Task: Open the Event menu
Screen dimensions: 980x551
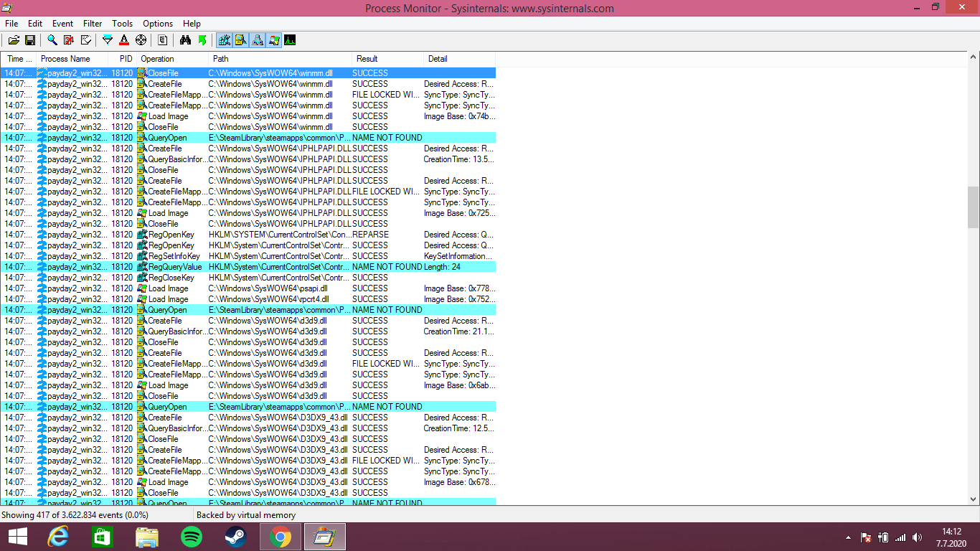Action: pyautogui.click(x=63, y=24)
